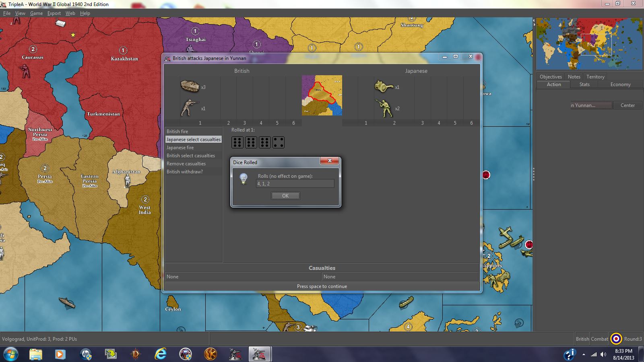Switch to the Territory tab
Image resolution: width=644 pixels, height=362 pixels.
[595, 77]
